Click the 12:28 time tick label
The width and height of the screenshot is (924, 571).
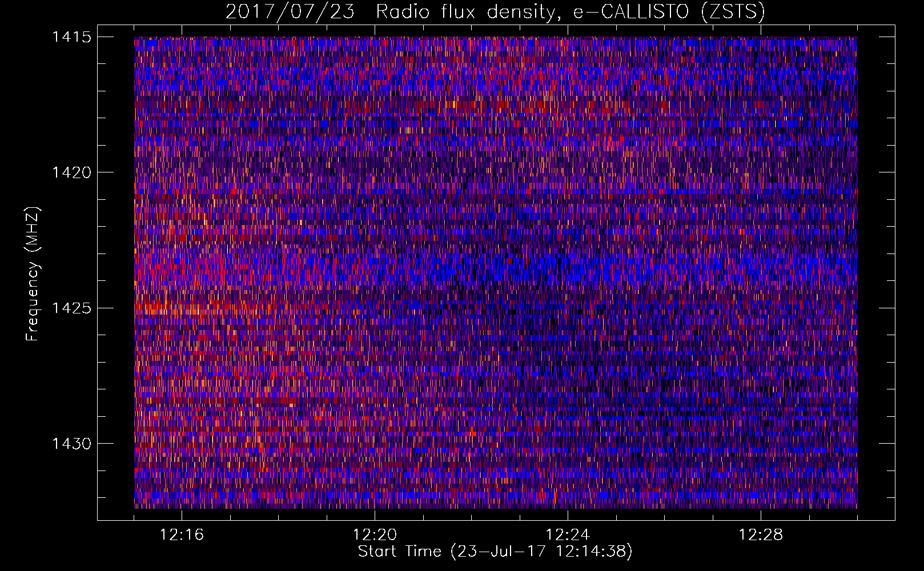click(761, 535)
